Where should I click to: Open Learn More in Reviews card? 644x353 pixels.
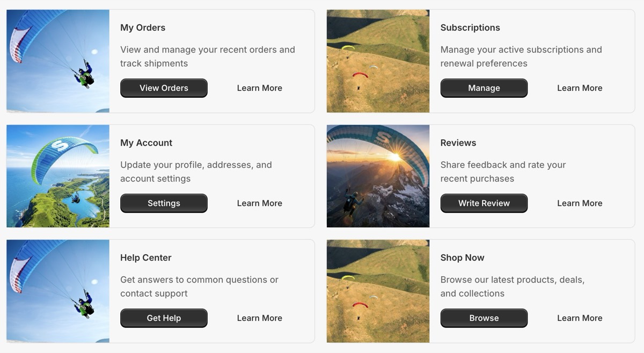pyautogui.click(x=580, y=203)
